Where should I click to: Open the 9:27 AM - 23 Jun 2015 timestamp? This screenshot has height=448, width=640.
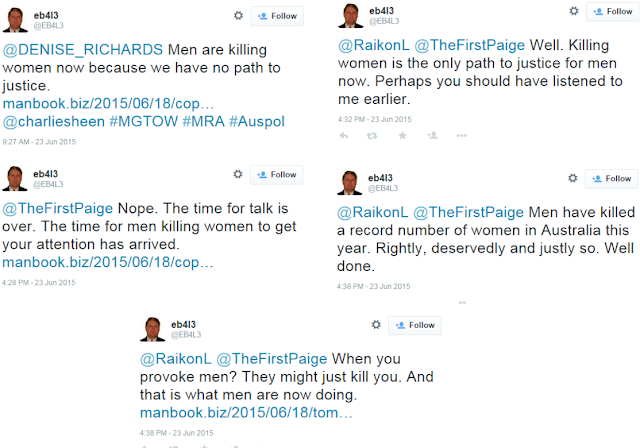(39, 142)
